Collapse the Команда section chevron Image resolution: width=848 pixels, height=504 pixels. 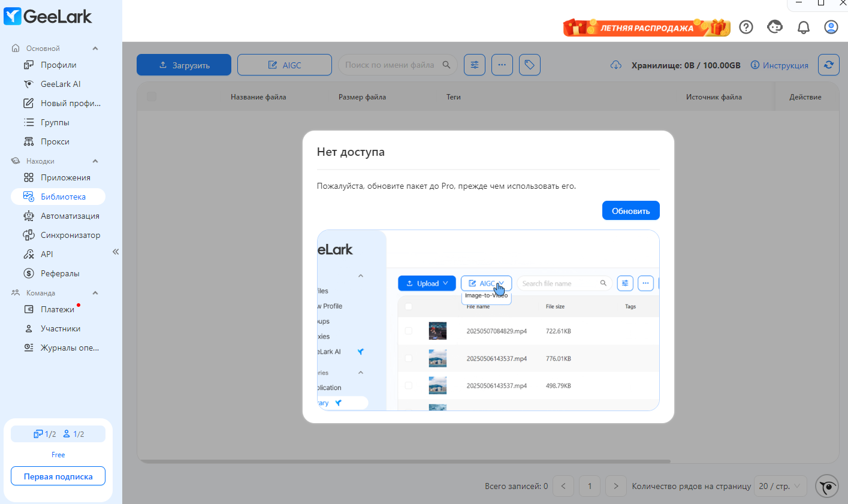[x=95, y=293]
